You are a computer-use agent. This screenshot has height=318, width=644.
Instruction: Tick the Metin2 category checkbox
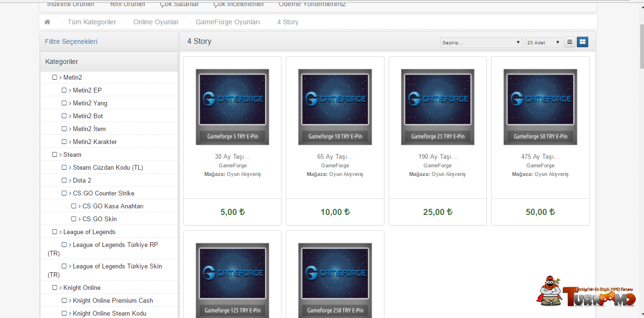[55, 77]
